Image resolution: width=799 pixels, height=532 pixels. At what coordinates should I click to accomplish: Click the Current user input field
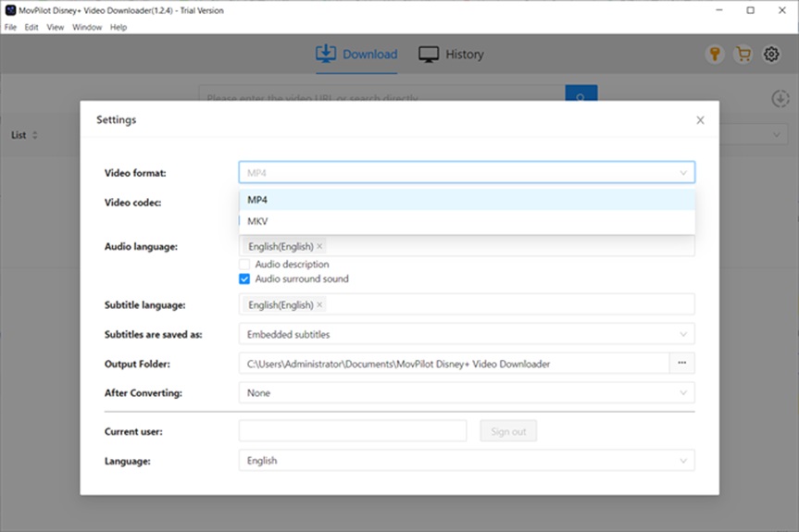click(x=352, y=431)
